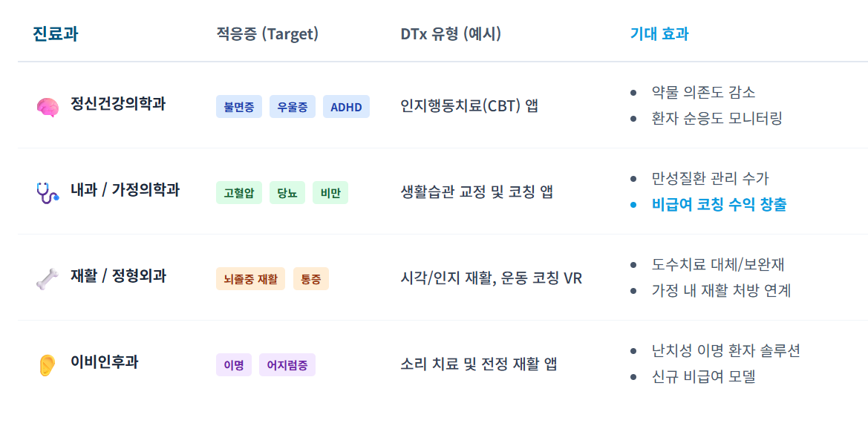This screenshot has height=426, width=868.
Task: Select the 우울증 tag
Action: tap(293, 107)
